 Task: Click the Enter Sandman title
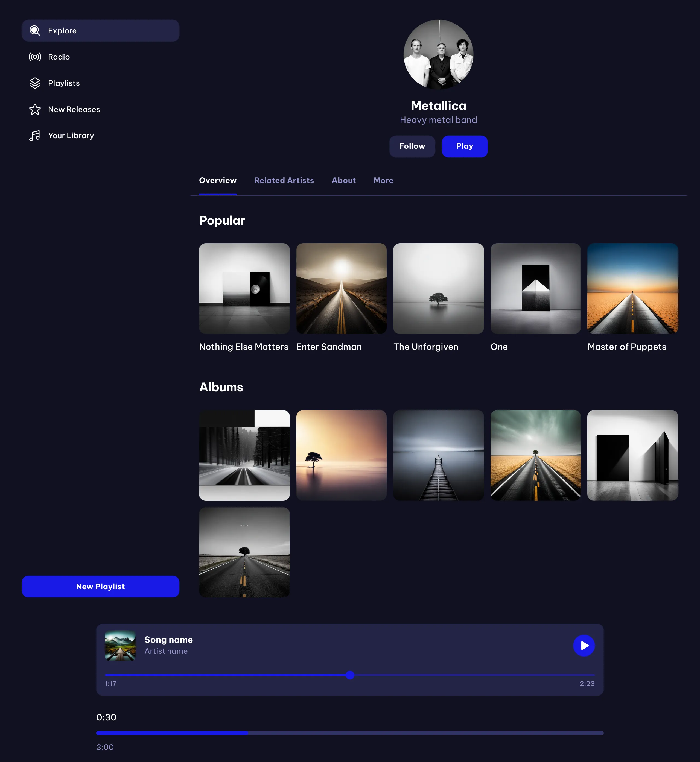tap(329, 347)
